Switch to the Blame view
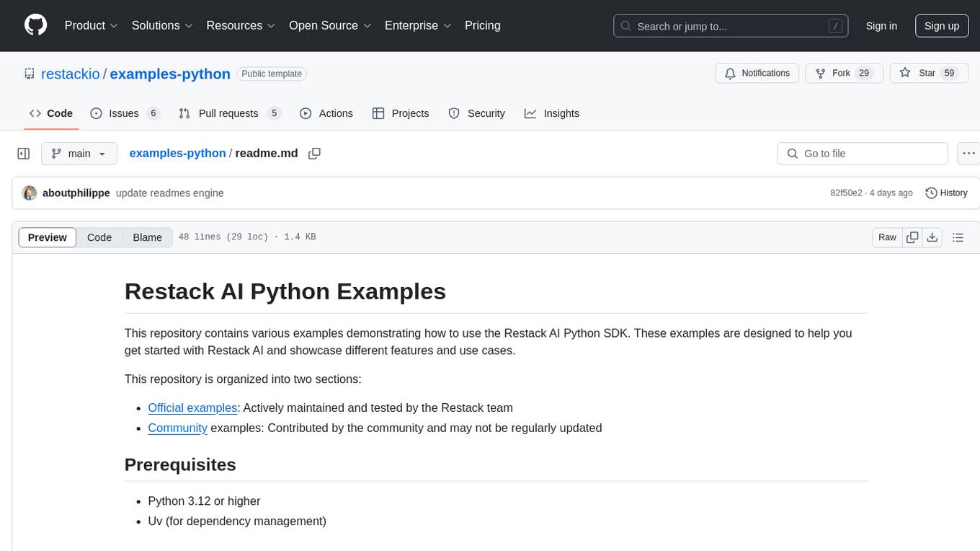The image size is (980, 551). [x=148, y=237]
